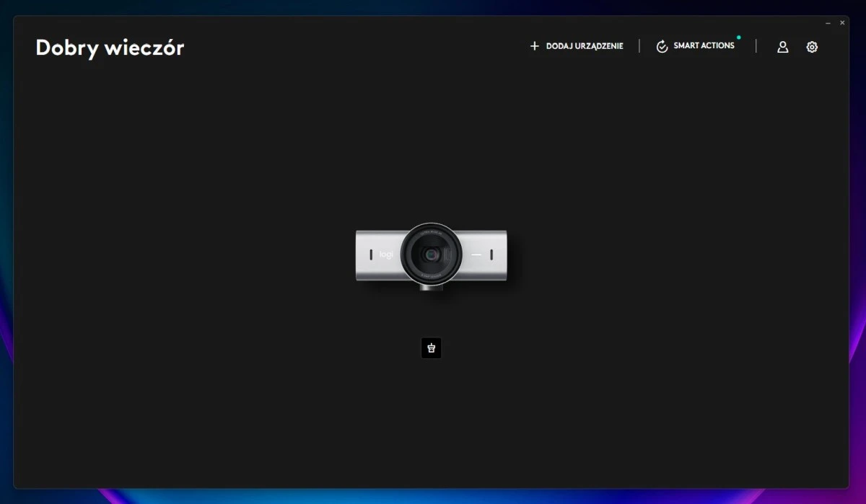
Task: Click the mount stand beneath the webcam lens
Action: pyautogui.click(x=431, y=287)
